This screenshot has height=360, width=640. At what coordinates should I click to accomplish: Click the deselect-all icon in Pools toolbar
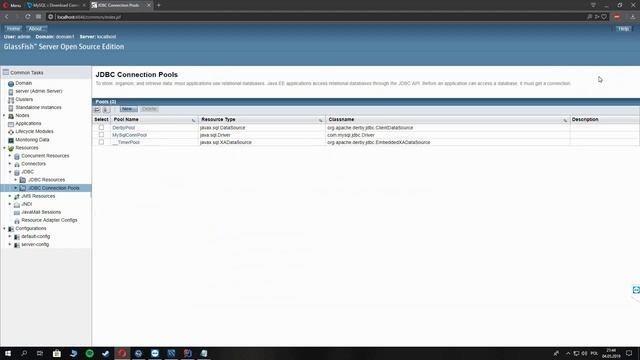point(106,109)
